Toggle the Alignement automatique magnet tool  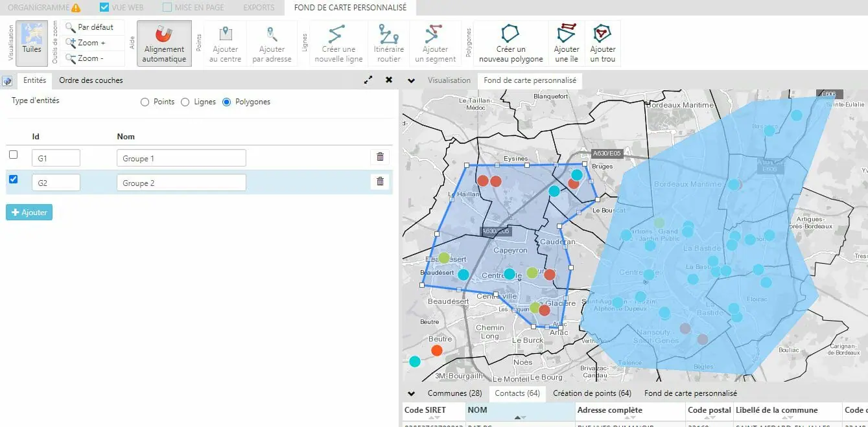coord(164,43)
